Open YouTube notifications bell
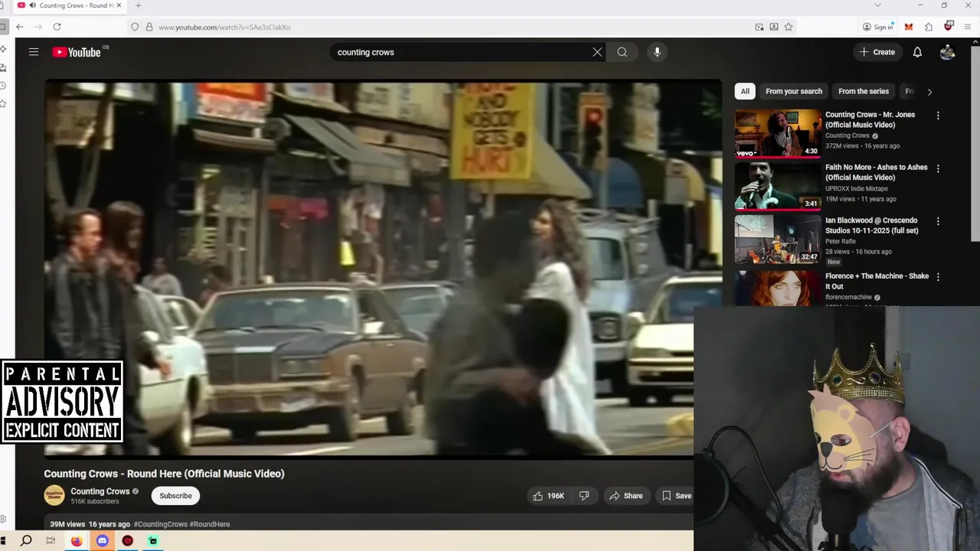The width and height of the screenshot is (980, 551). tap(917, 52)
